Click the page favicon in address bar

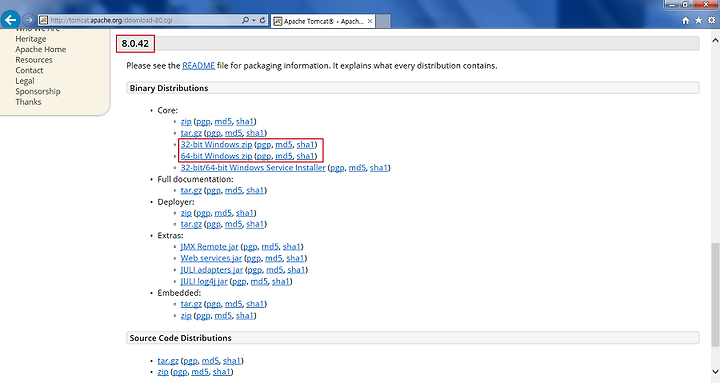(x=44, y=20)
